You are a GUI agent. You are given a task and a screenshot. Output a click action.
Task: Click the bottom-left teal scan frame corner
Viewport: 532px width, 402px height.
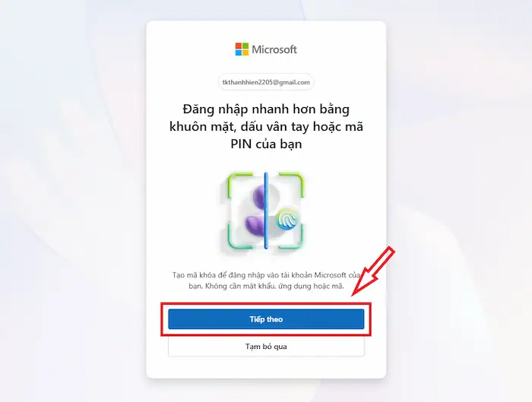[x=239, y=236]
